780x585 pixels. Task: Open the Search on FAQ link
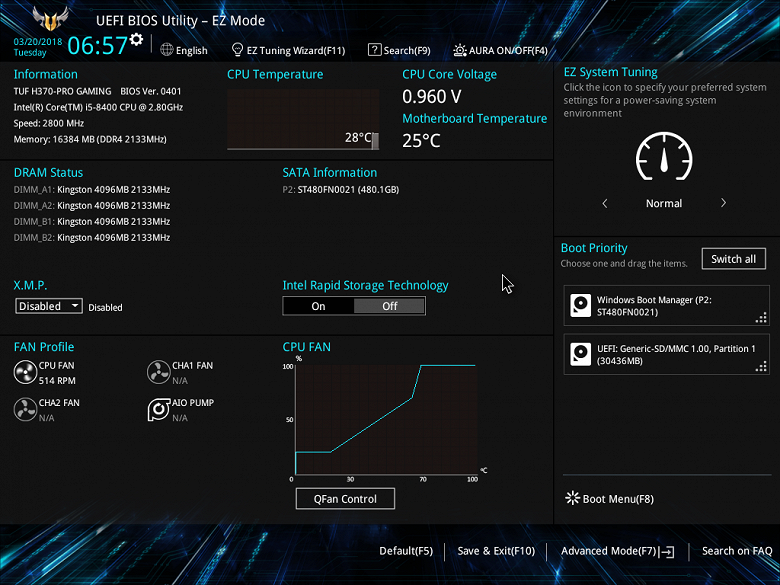pyautogui.click(x=737, y=551)
